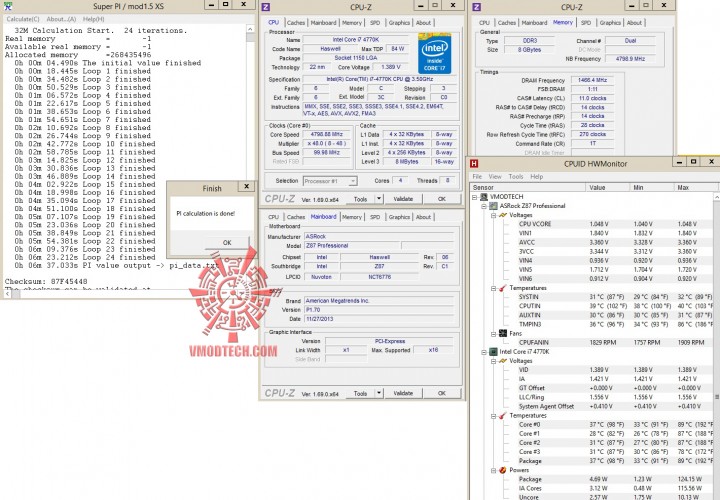The image size is (720, 500).
Task: Click the Sensor column header
Action: click(528, 187)
